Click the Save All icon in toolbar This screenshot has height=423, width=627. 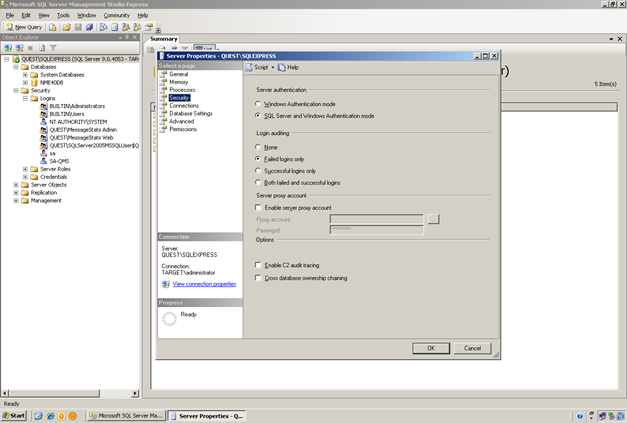89,27
